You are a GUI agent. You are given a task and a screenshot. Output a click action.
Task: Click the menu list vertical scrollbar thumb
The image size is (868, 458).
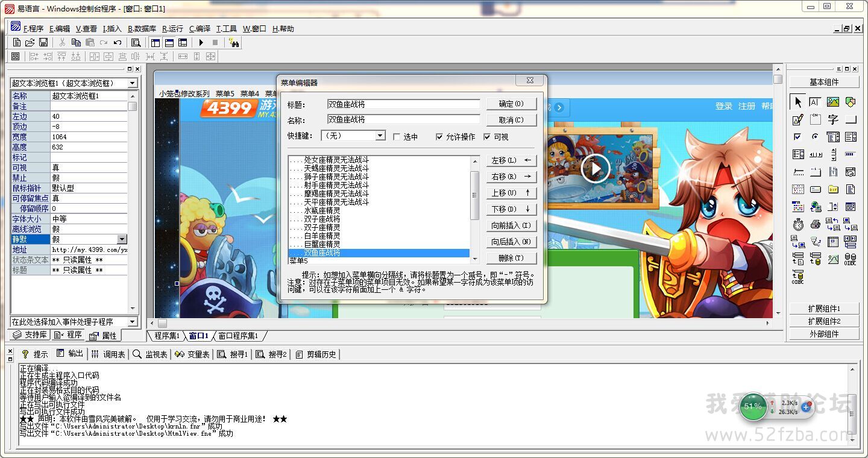coord(475,195)
